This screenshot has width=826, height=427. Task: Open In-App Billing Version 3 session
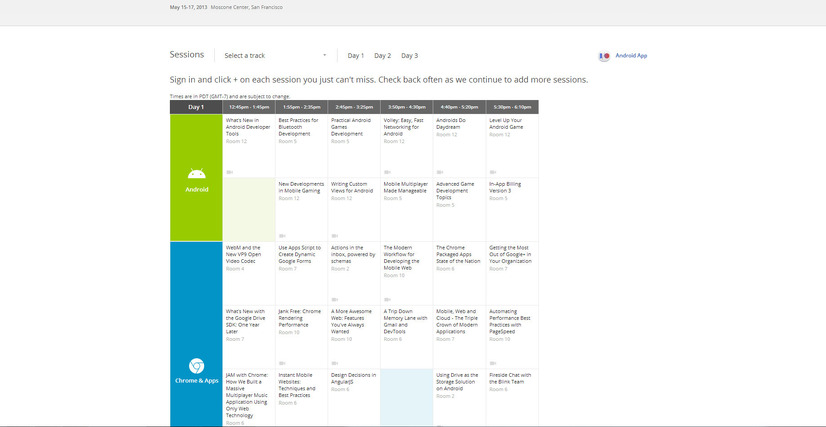(505, 187)
